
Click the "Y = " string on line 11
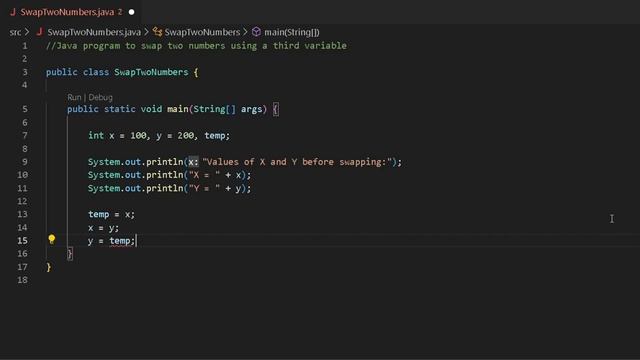(x=204, y=188)
